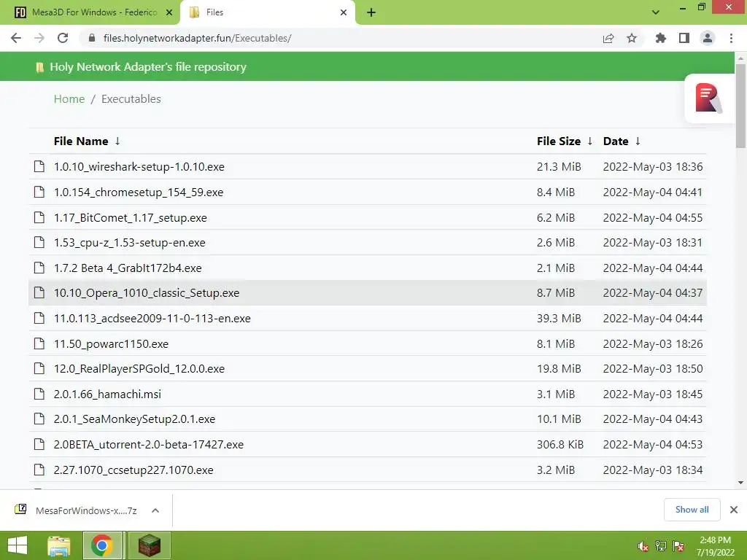This screenshot has width=747, height=560.
Task: Click the page vertical scrollbar thumb
Action: (740, 106)
